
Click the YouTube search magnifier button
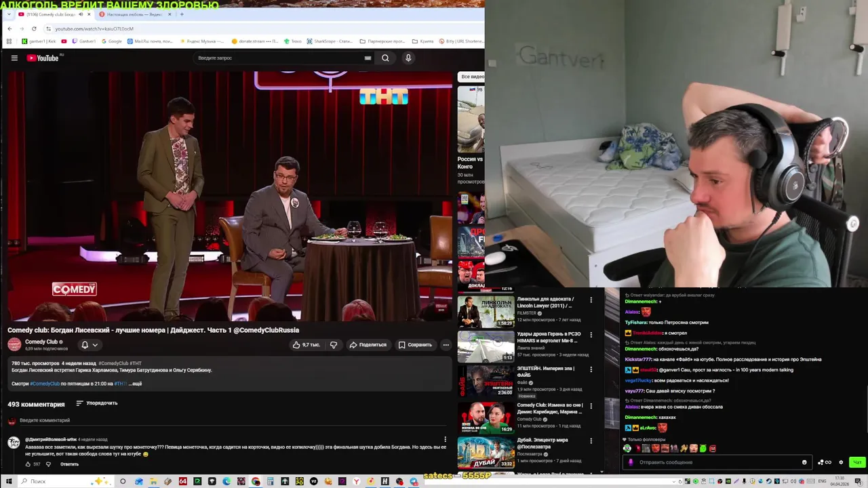[385, 58]
